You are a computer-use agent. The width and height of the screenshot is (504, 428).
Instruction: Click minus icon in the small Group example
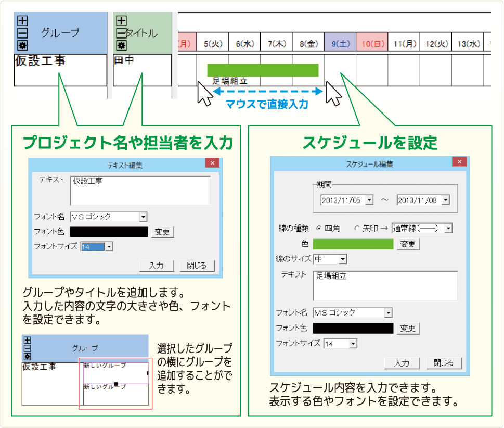(28, 348)
